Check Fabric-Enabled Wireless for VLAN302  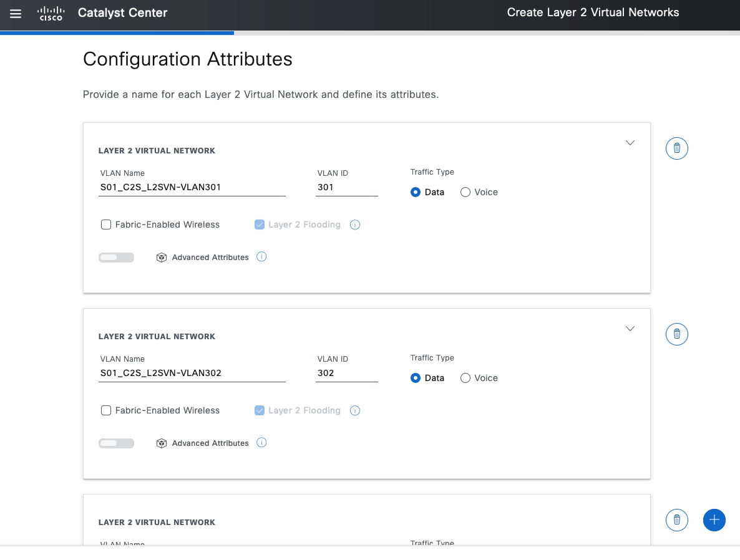coord(106,410)
